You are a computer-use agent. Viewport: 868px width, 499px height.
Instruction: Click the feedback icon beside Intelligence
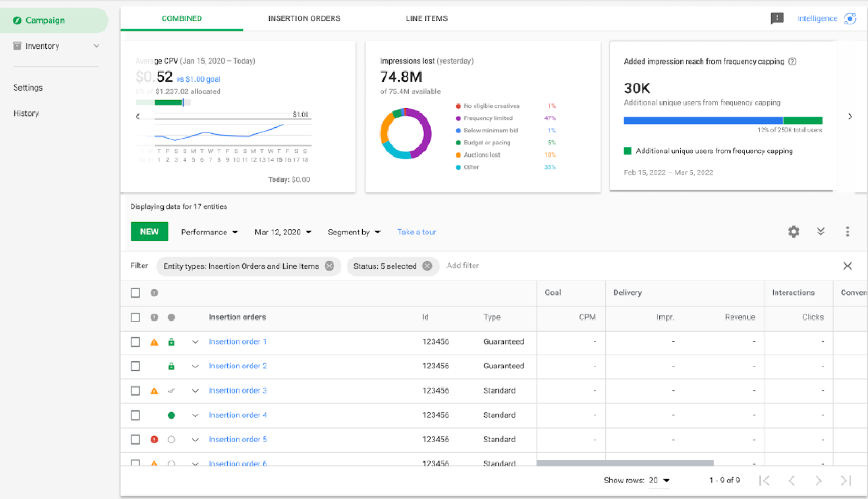tap(777, 18)
